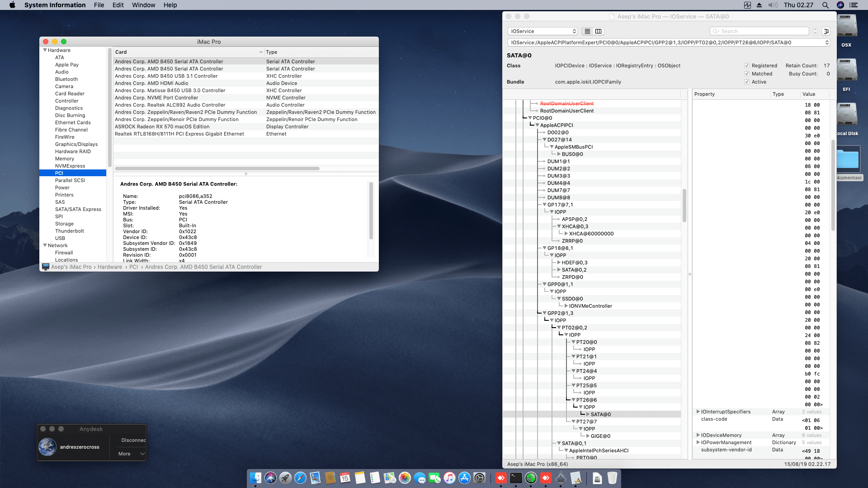Open Reminders from the dock
The height and width of the screenshot is (488, 868).
[x=375, y=478]
